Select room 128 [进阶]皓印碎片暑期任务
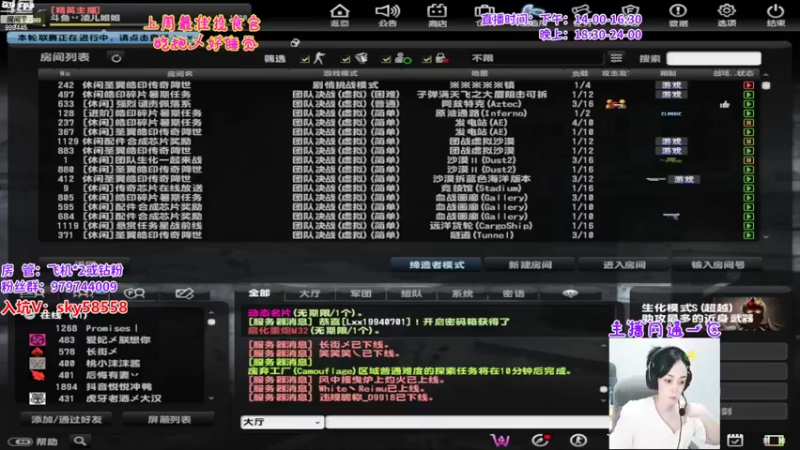The width and height of the screenshot is (800, 450). [x=398, y=113]
